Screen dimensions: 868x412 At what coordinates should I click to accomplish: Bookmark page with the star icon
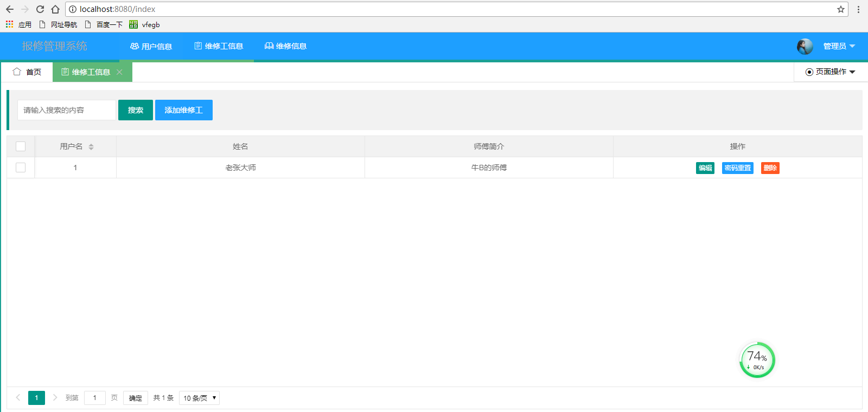click(x=841, y=9)
